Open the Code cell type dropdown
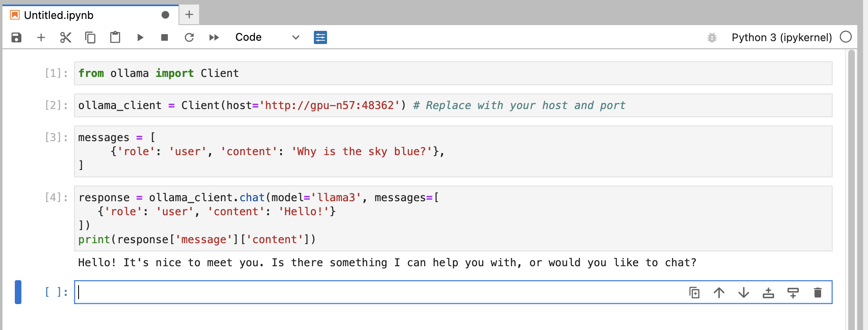This screenshot has height=330, width=868. tap(267, 37)
